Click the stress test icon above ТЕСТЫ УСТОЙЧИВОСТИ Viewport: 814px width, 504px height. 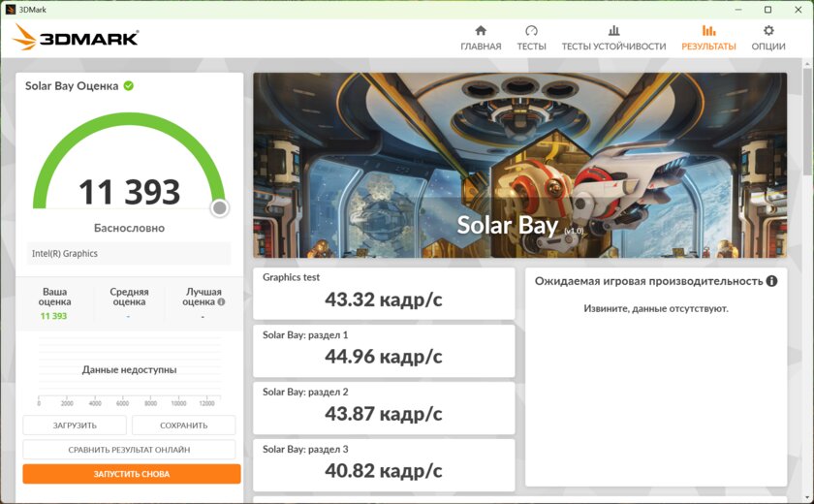point(613,30)
